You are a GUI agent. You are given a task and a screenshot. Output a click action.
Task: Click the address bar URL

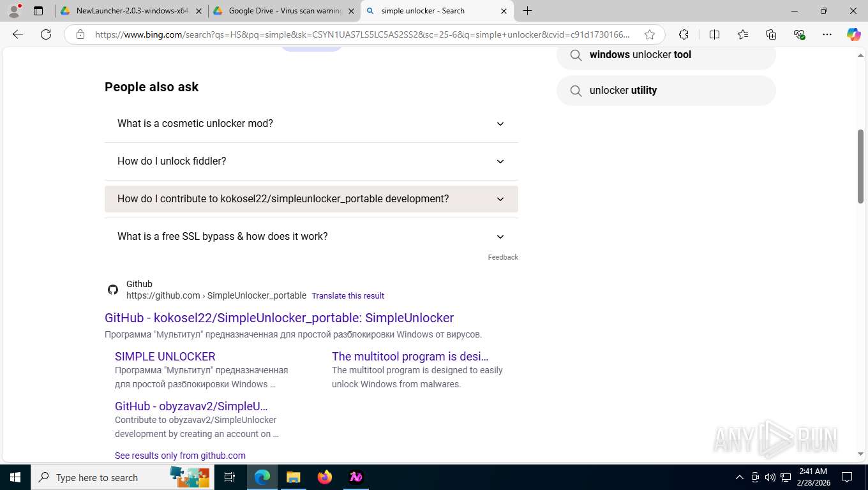click(363, 34)
